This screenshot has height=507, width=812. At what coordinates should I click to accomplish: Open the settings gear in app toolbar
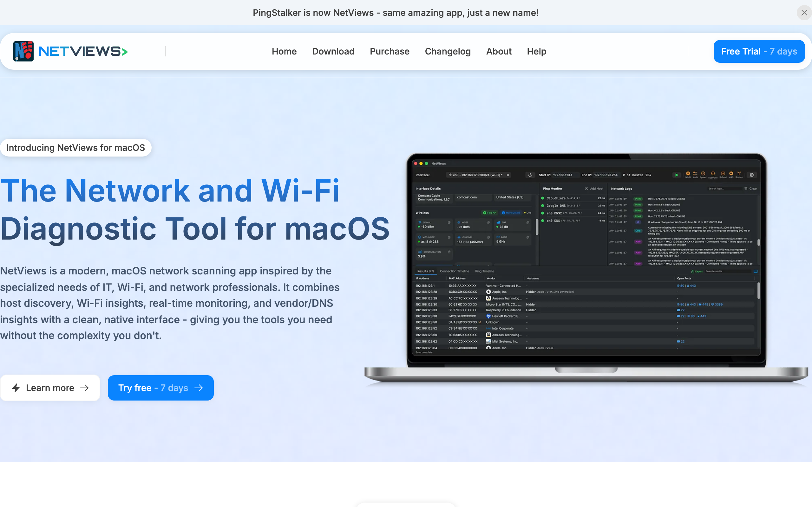tap(752, 175)
